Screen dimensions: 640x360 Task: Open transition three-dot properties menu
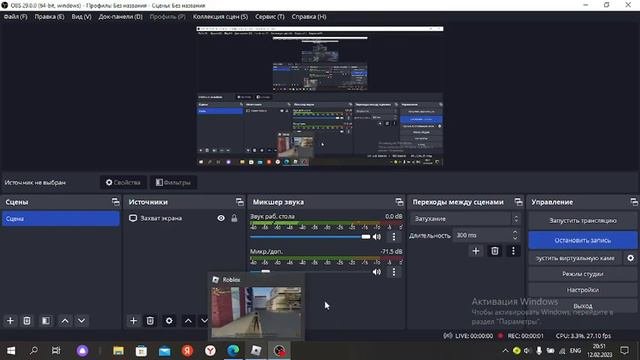point(513,251)
